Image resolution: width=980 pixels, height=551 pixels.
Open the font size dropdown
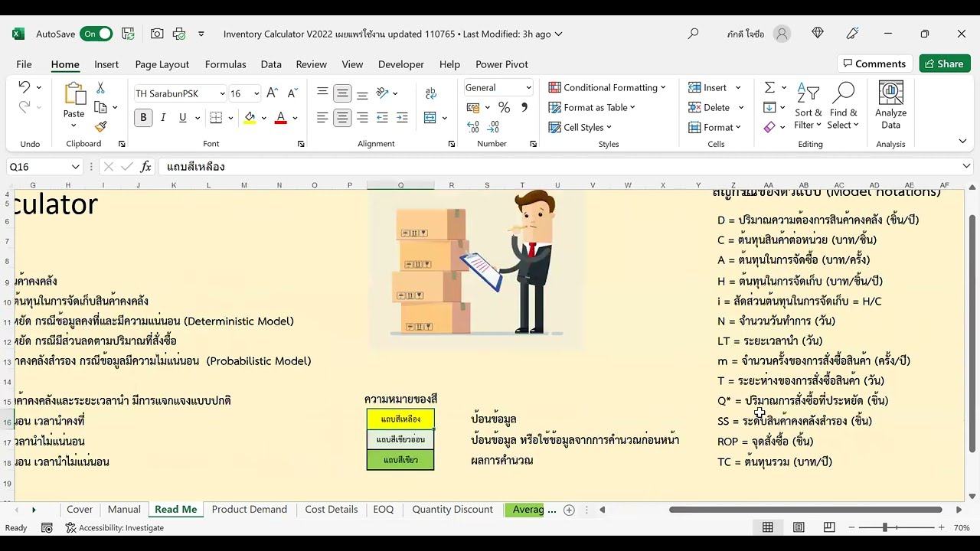pyautogui.click(x=256, y=93)
